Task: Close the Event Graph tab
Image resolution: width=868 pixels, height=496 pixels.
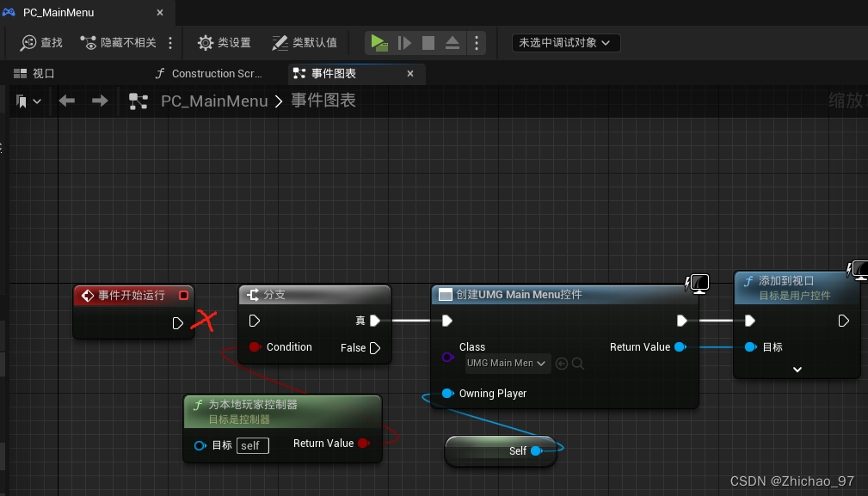Action: pyautogui.click(x=410, y=74)
